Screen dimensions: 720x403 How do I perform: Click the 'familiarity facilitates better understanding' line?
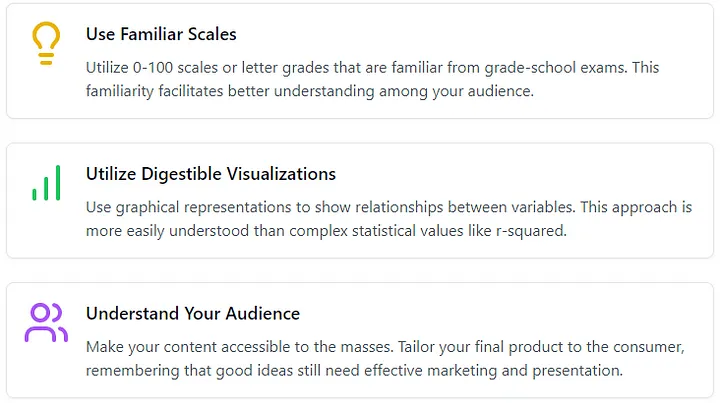(x=230, y=91)
